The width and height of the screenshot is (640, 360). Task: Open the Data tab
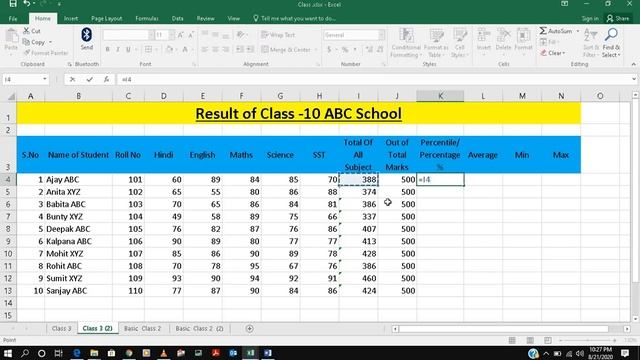pos(177,18)
